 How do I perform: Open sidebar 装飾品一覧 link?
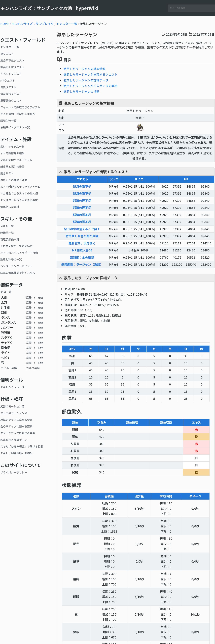7,233
